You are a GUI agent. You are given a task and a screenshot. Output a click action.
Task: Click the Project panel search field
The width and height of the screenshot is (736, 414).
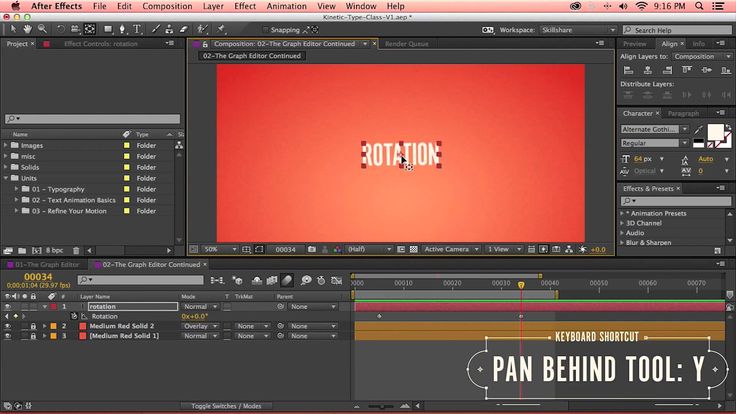pos(92,119)
